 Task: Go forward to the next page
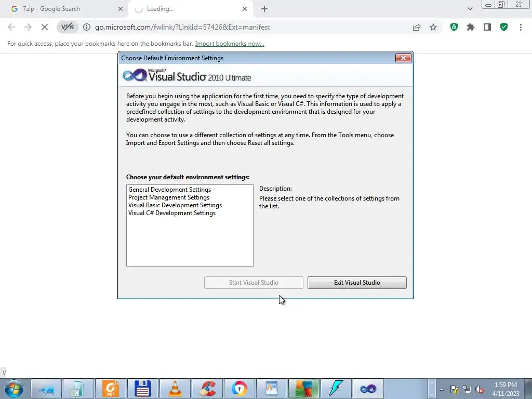(x=28, y=27)
